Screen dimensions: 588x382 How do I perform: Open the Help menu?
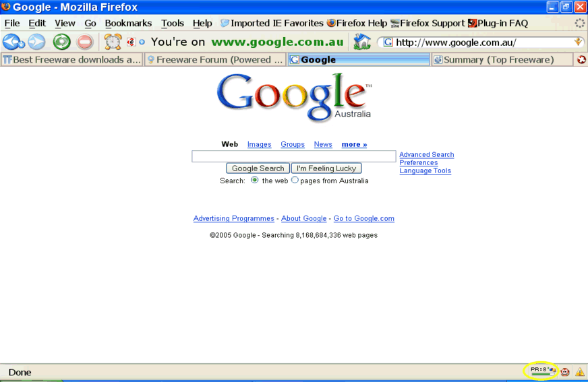pos(202,23)
